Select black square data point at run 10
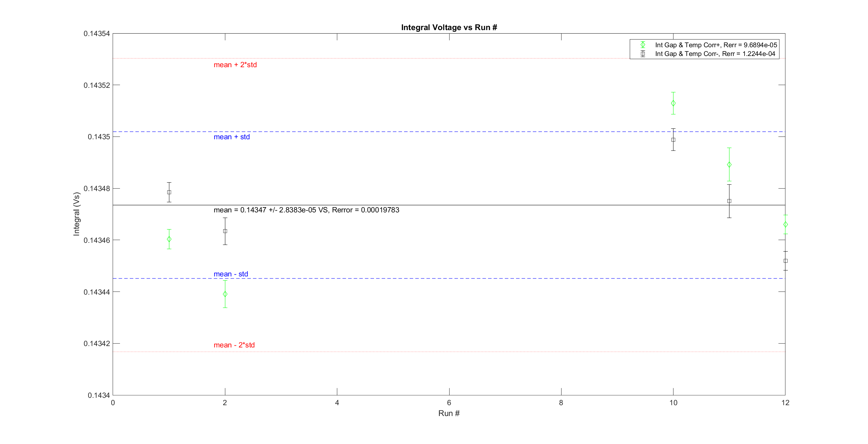 (x=673, y=140)
